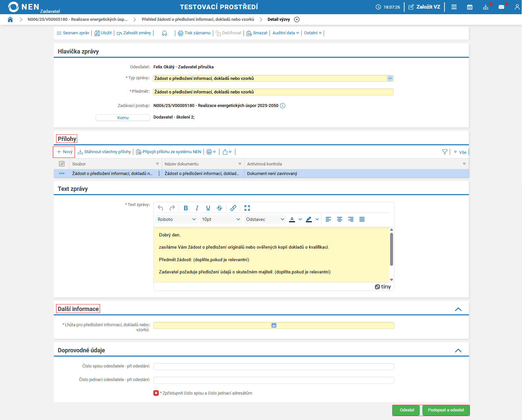Open highlight color picker arrow

[x=317, y=219]
